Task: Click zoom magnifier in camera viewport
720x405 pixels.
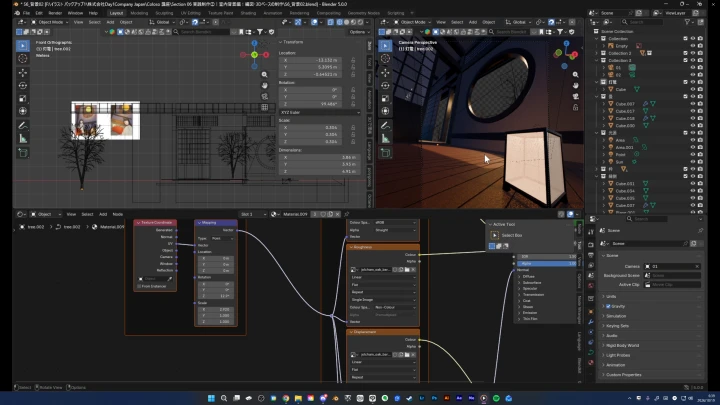Action: (x=575, y=74)
